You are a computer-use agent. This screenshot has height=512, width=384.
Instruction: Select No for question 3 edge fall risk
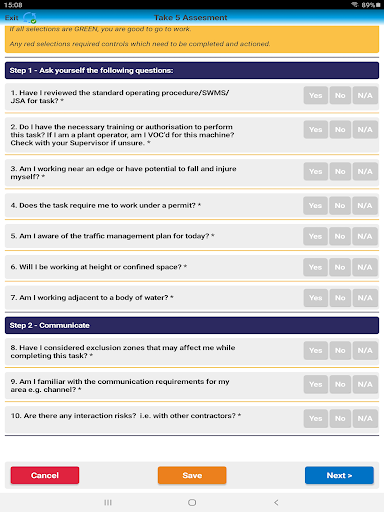(340, 171)
